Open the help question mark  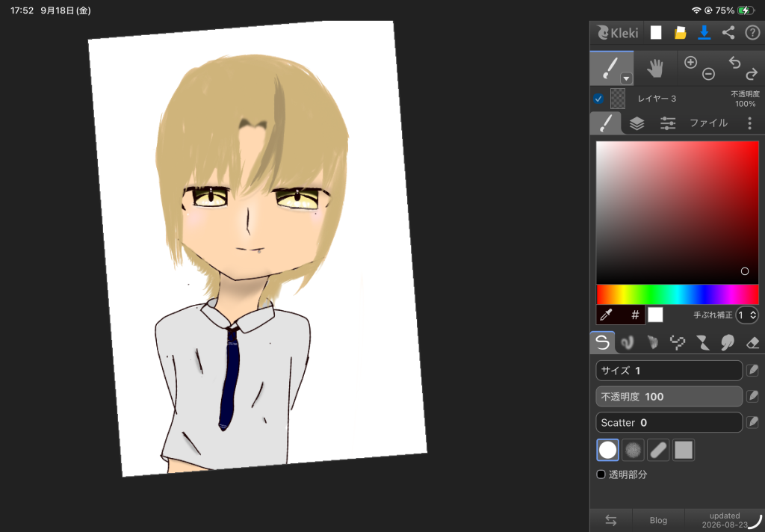coord(752,33)
